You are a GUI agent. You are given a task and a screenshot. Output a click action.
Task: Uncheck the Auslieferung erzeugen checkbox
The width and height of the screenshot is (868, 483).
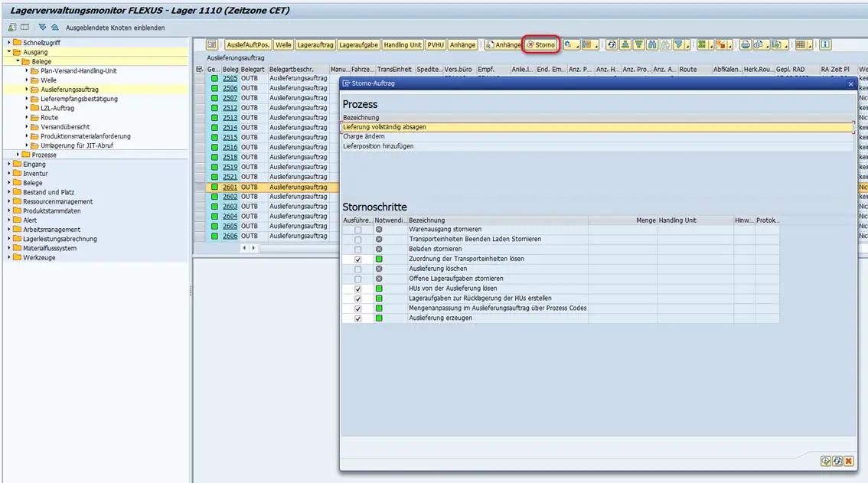tap(357, 318)
